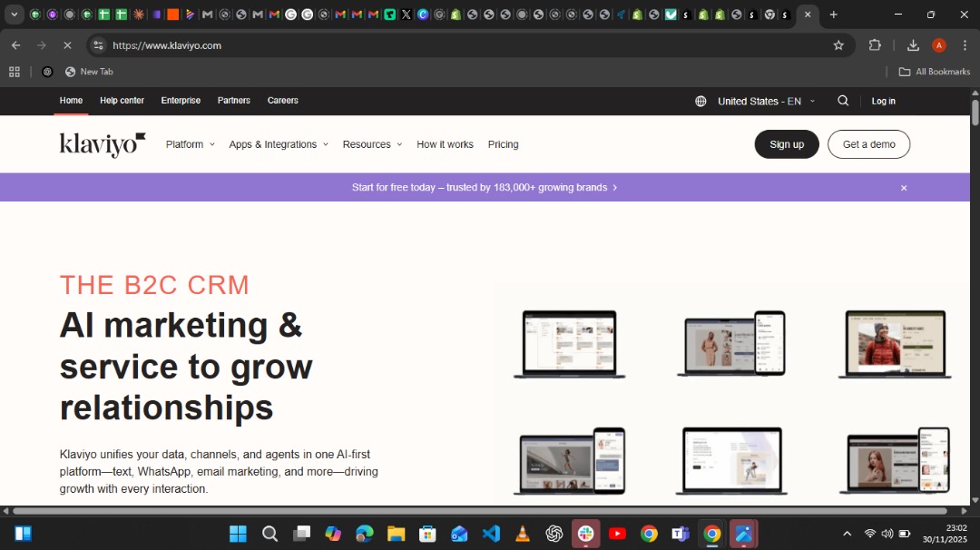Click the Log in link

click(883, 102)
